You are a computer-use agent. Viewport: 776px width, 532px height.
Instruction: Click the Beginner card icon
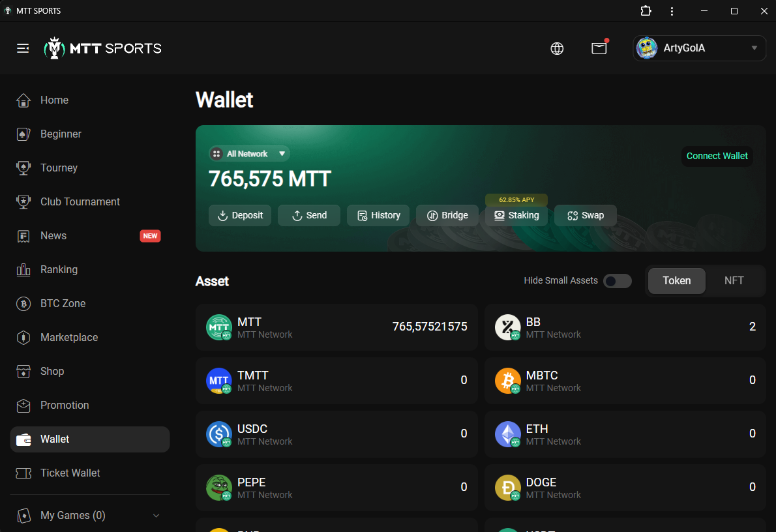(23, 134)
